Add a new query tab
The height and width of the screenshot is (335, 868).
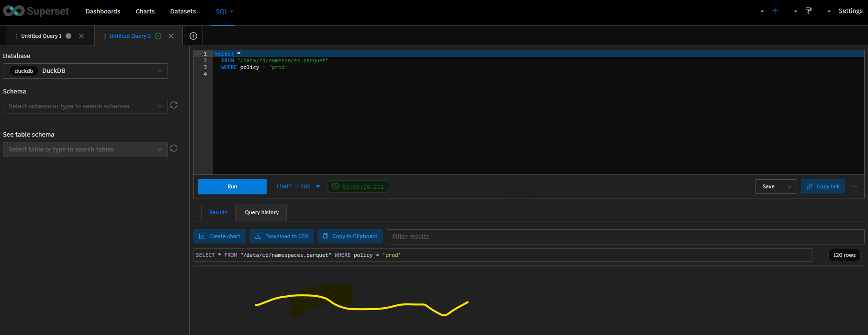tap(193, 36)
